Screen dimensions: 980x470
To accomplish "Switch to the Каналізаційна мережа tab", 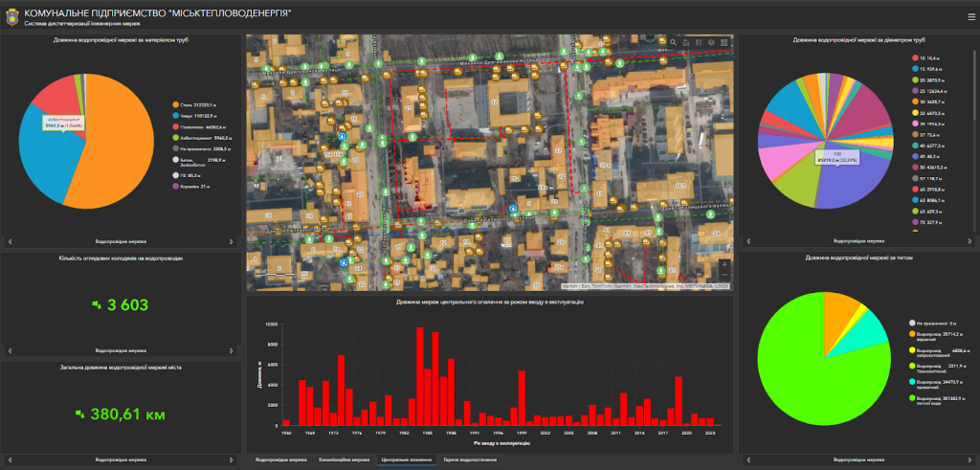I will tap(344, 459).
